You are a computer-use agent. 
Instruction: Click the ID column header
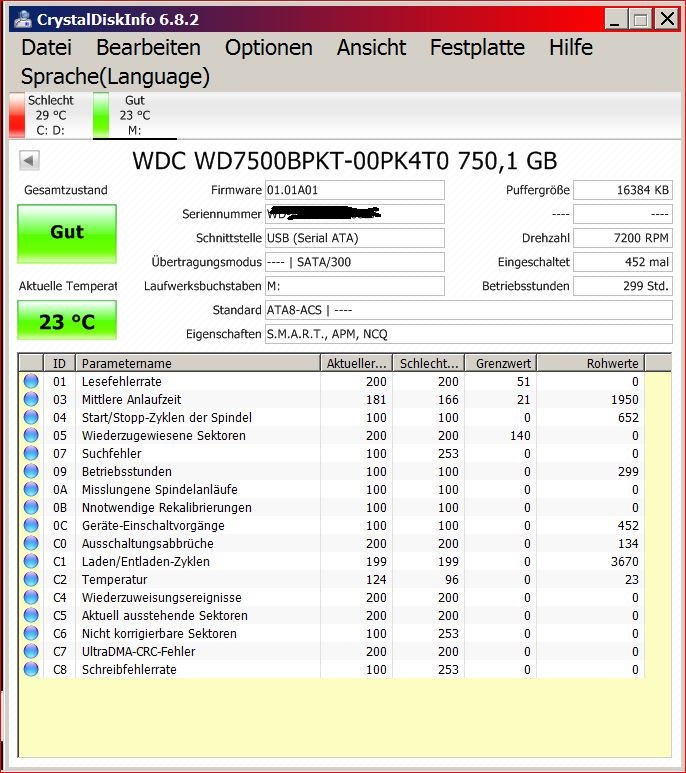[x=59, y=363]
